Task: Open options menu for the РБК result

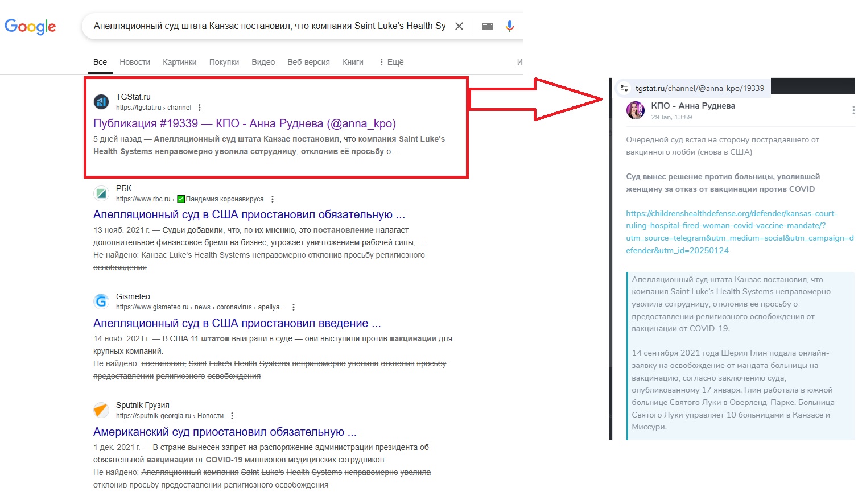Action: pyautogui.click(x=273, y=199)
